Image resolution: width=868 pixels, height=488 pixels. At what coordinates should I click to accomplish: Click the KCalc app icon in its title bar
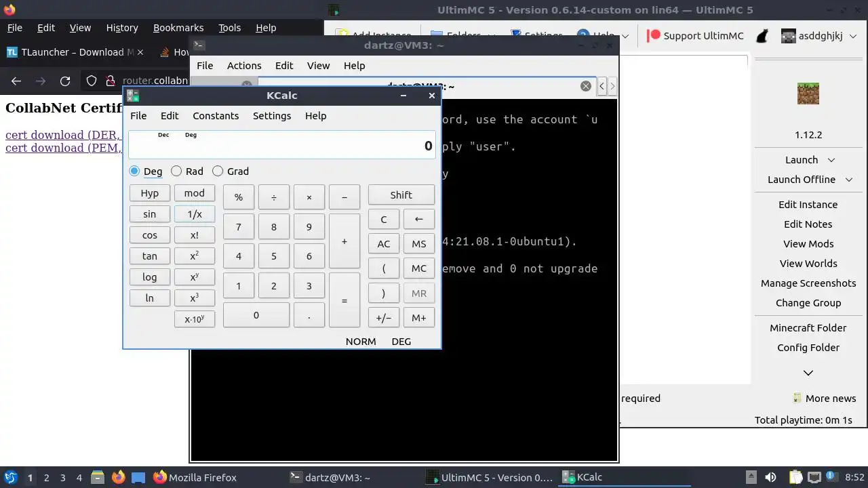pos(133,96)
